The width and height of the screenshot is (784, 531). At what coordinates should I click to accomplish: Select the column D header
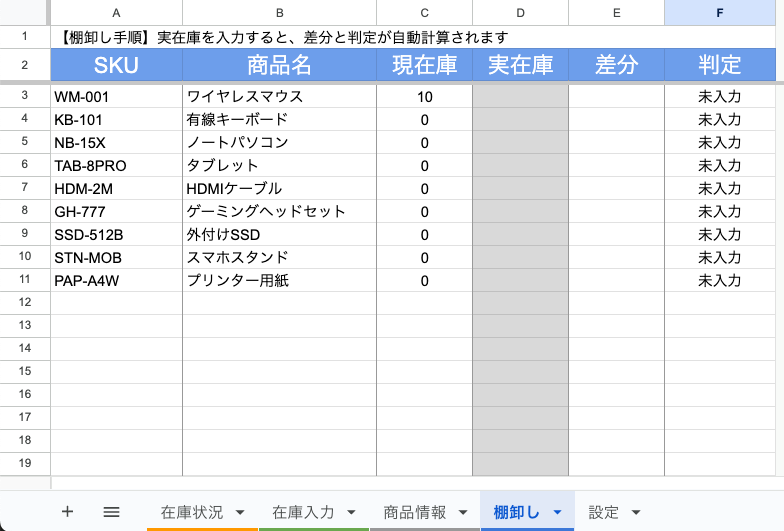pyautogui.click(x=520, y=13)
